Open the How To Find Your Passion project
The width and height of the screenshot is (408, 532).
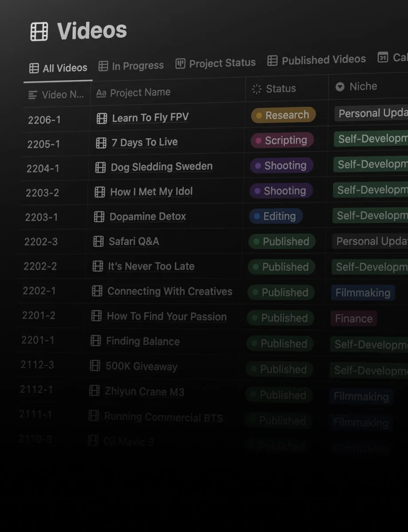point(167,317)
